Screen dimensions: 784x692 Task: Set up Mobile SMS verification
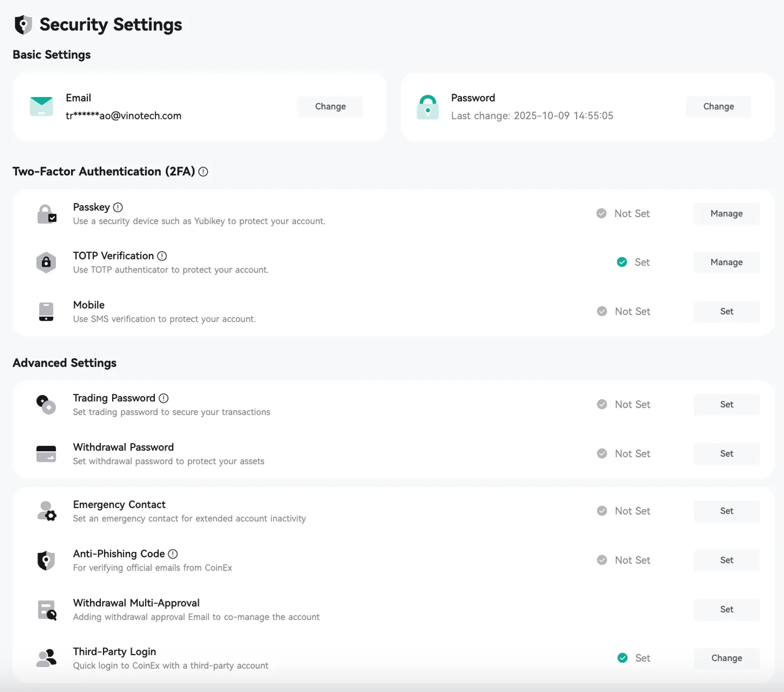pyautogui.click(x=727, y=312)
